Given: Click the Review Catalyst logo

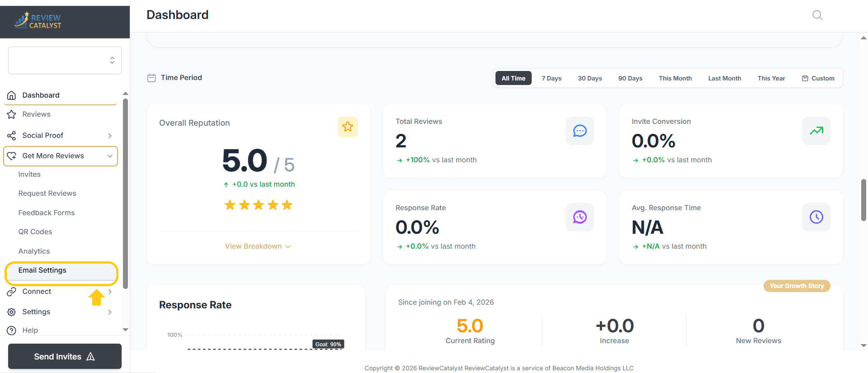Looking at the screenshot, I should coord(38,20).
